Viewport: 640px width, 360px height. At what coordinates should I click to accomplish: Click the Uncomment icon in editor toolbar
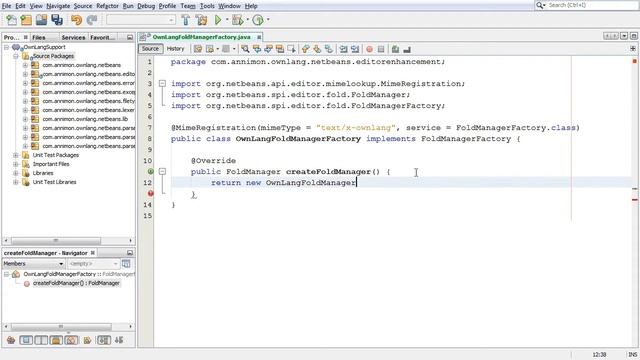click(x=407, y=49)
